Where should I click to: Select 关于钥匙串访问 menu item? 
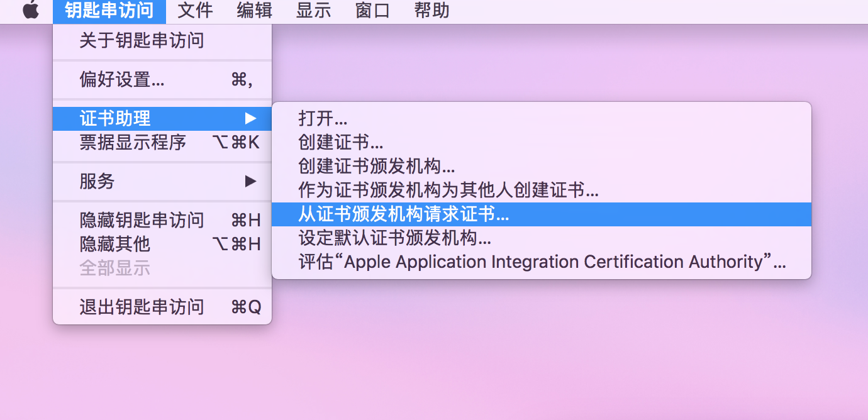[162, 41]
